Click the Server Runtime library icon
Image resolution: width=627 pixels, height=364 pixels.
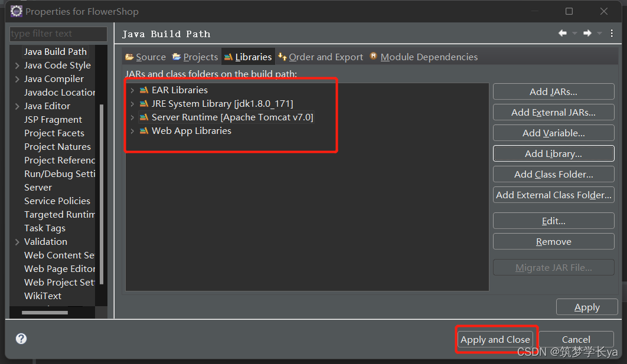[144, 117]
